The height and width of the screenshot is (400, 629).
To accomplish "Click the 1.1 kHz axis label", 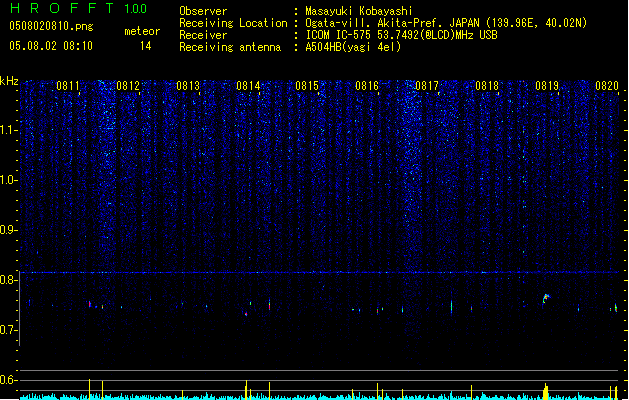I will pos(8,130).
